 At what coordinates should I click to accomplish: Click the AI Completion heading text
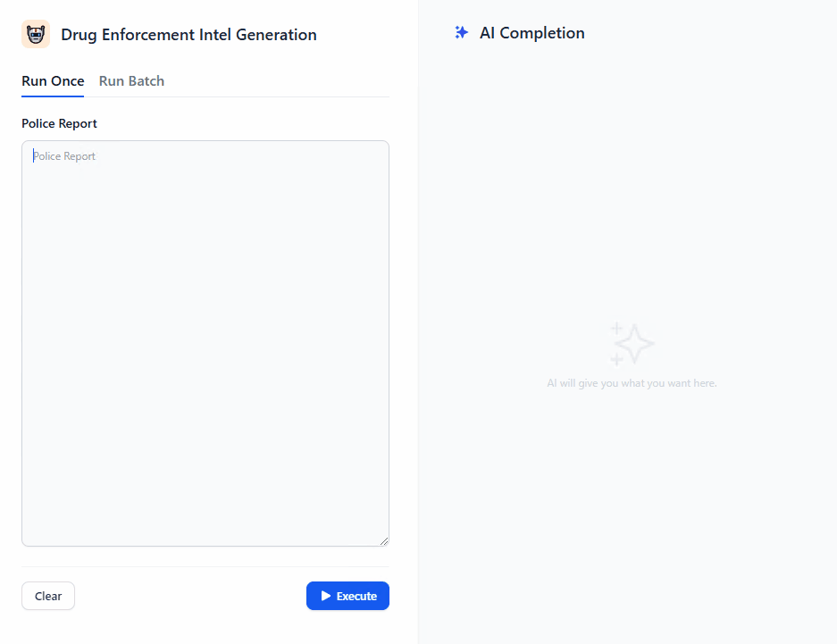coord(532,33)
